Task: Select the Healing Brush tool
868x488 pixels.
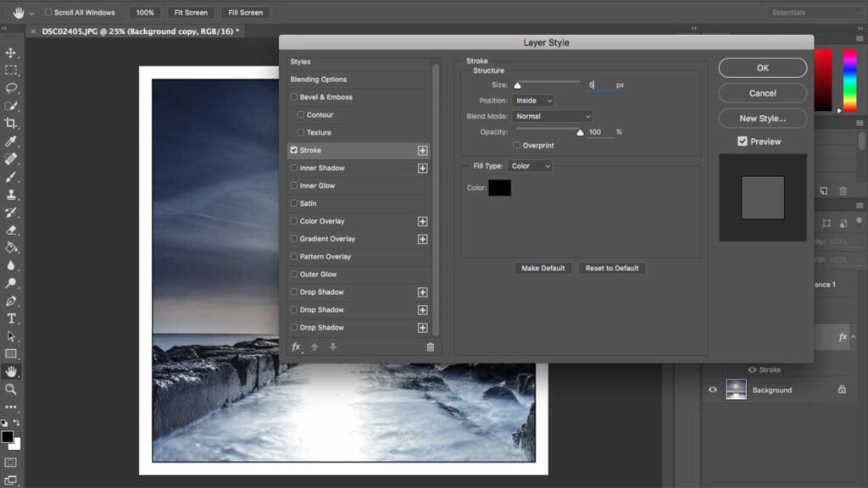Action: point(10,158)
